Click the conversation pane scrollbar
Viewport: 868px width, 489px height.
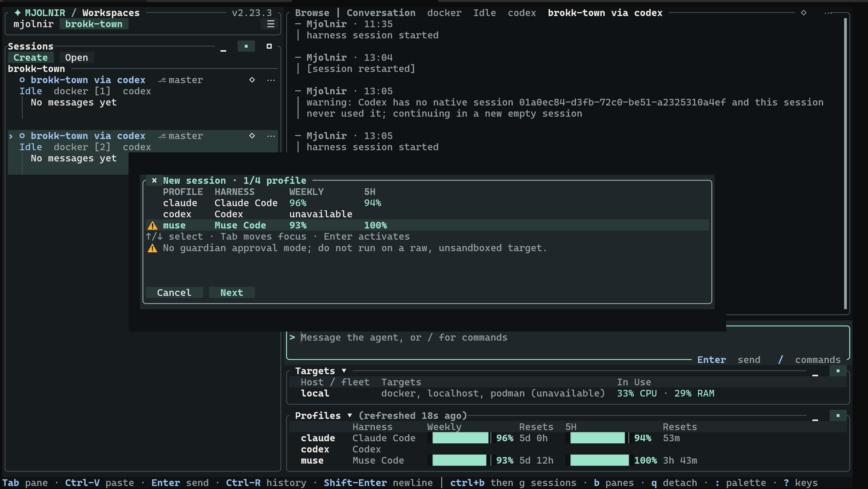pyautogui.click(x=845, y=163)
